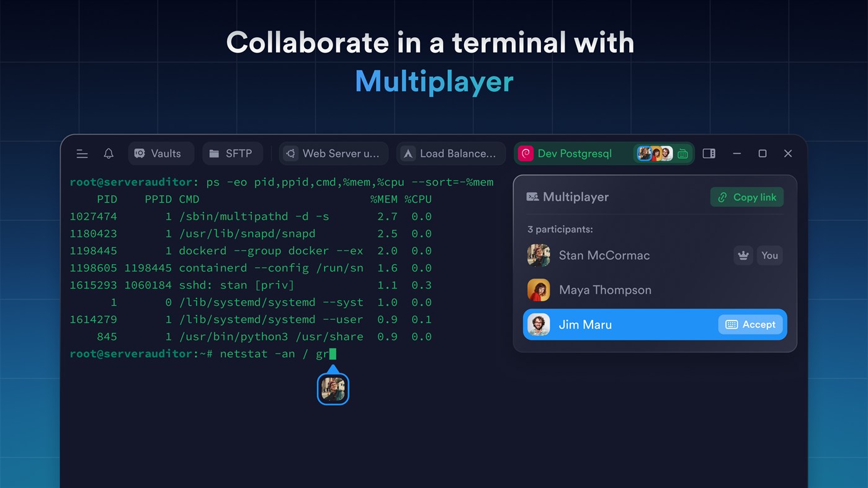Click the Load Balancer tab icon
Screen dimensions: 868x488
[x=408, y=153]
